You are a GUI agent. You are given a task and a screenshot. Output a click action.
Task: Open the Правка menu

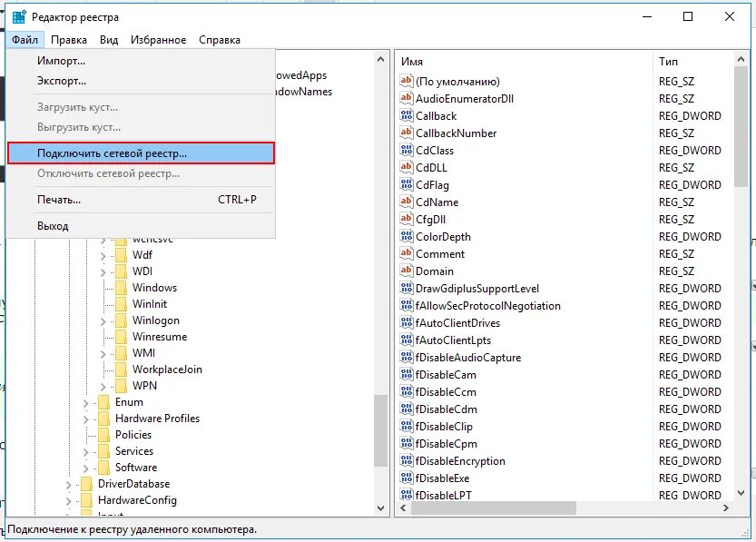click(x=69, y=40)
